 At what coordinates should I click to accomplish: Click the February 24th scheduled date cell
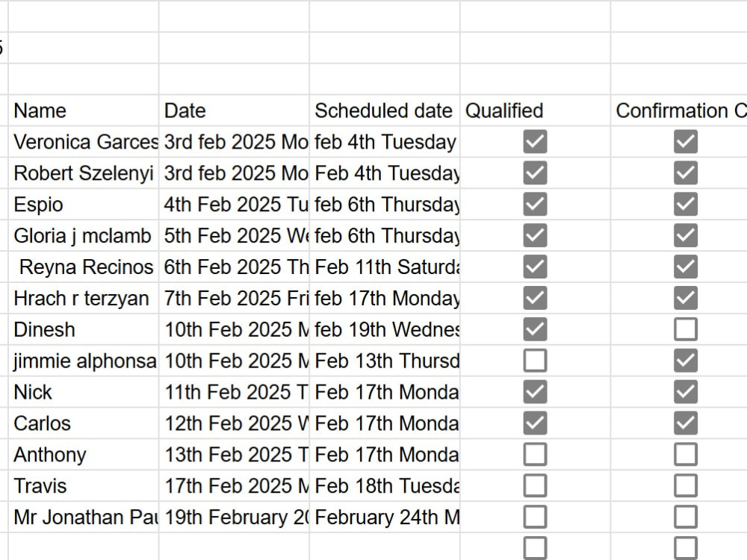tap(385, 517)
